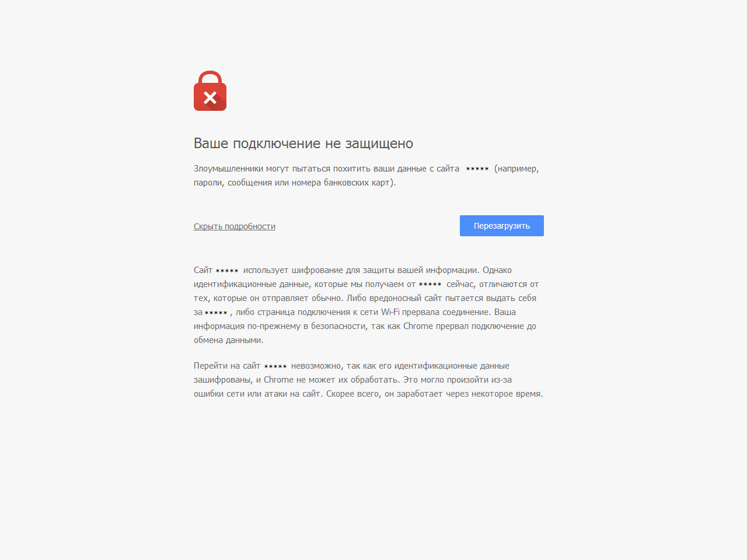This screenshot has width=747, height=560.
Task: Click masked site name after word Сайт
Action: coord(227,271)
